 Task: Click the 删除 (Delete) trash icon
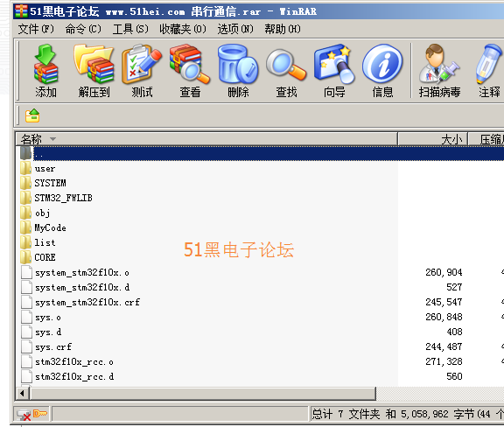238,64
